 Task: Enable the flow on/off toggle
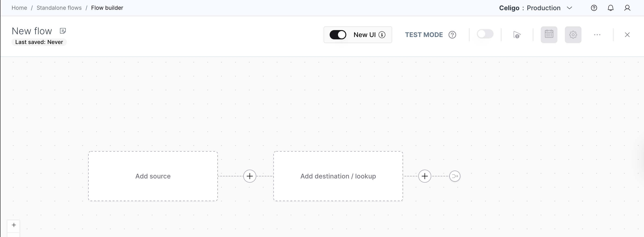tap(485, 34)
